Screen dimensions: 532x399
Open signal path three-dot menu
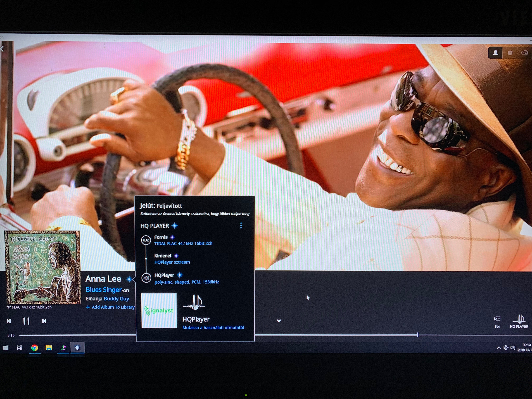pyautogui.click(x=241, y=226)
